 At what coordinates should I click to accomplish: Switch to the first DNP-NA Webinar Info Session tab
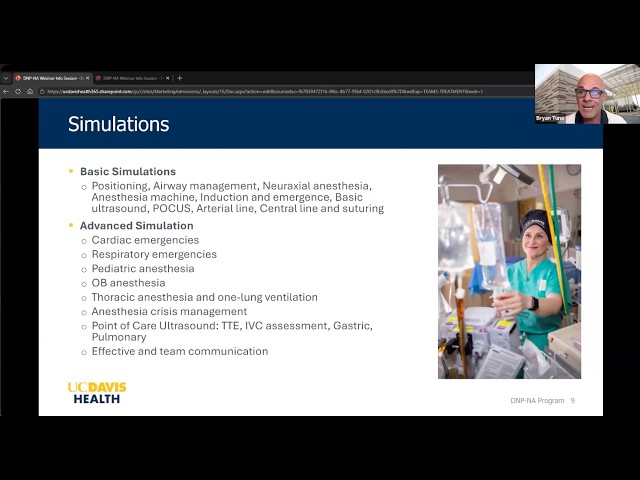[x=52, y=78]
